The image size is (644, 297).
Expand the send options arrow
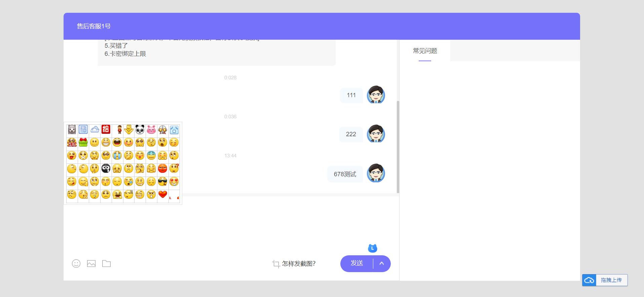(x=382, y=264)
